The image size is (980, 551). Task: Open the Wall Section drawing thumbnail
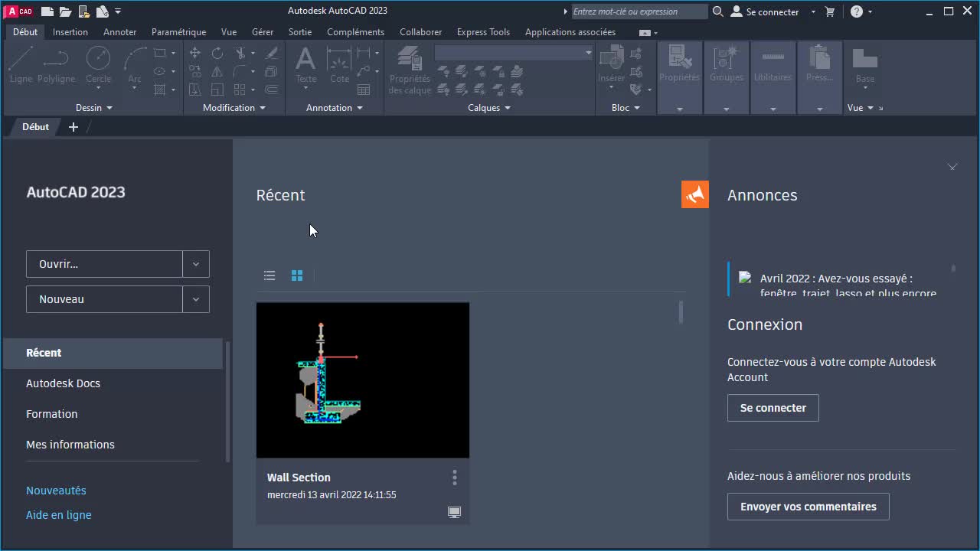[363, 380]
